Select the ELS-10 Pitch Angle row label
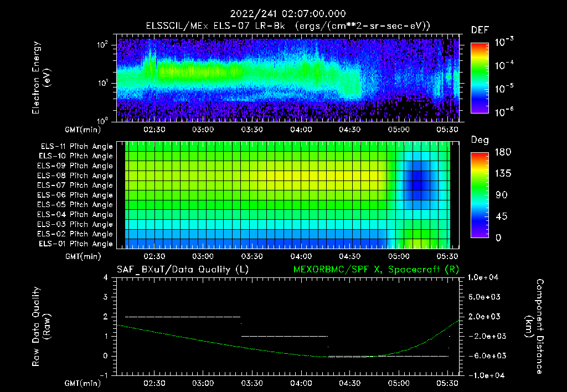This screenshot has width=567, height=392. (76, 156)
